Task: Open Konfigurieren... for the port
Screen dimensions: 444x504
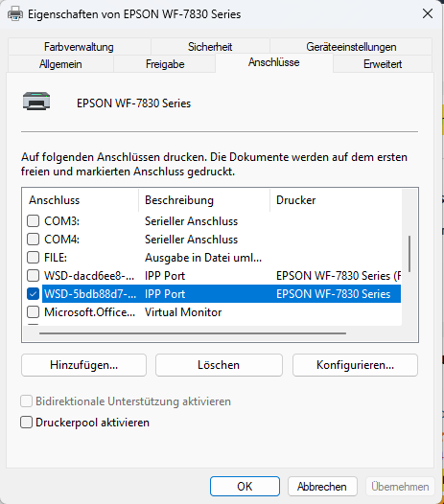Action: [x=355, y=365]
